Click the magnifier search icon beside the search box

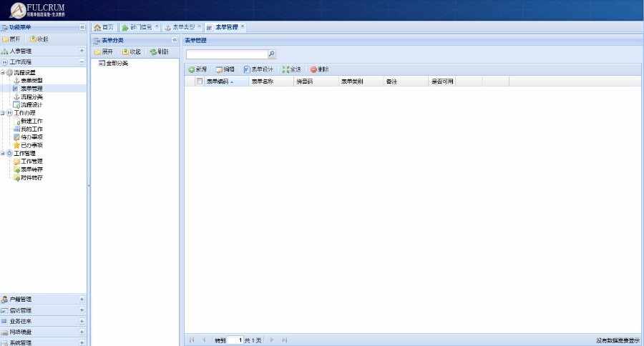click(271, 54)
